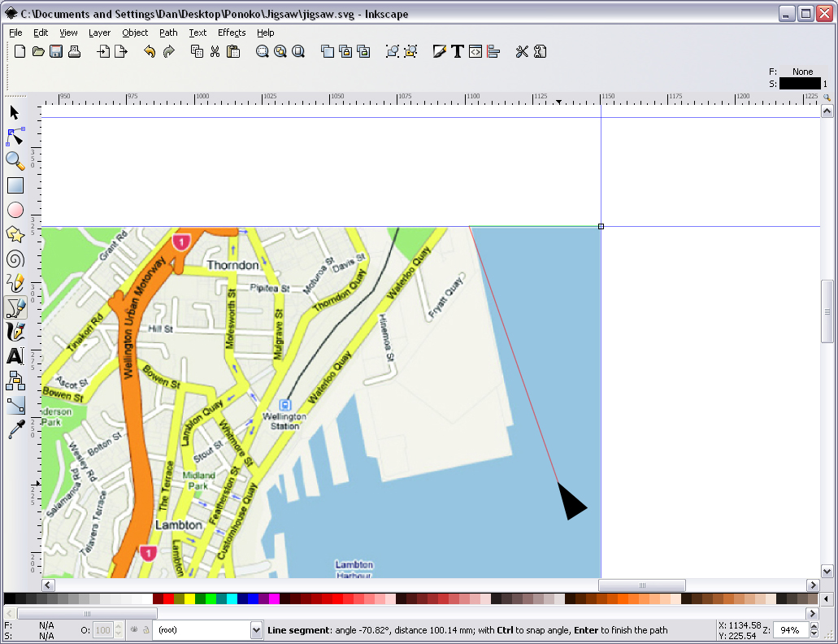Click the Dropper color picker tool
The image size is (838, 644).
pos(15,429)
